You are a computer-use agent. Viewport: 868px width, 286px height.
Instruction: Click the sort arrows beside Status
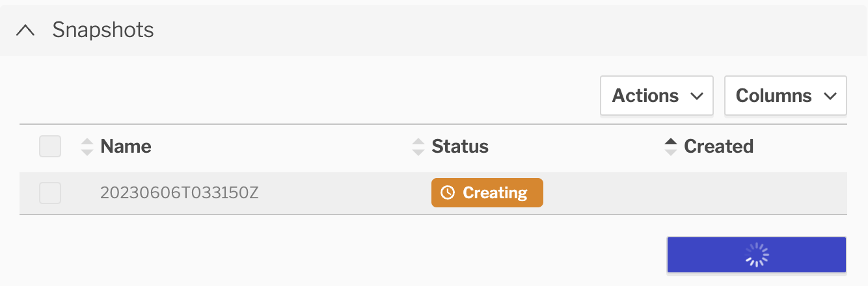[418, 146]
